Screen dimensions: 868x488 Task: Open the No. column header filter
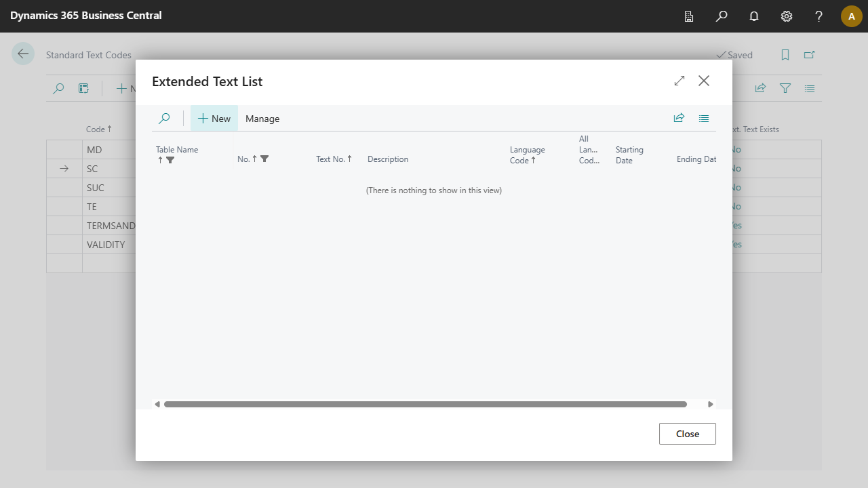(264, 159)
